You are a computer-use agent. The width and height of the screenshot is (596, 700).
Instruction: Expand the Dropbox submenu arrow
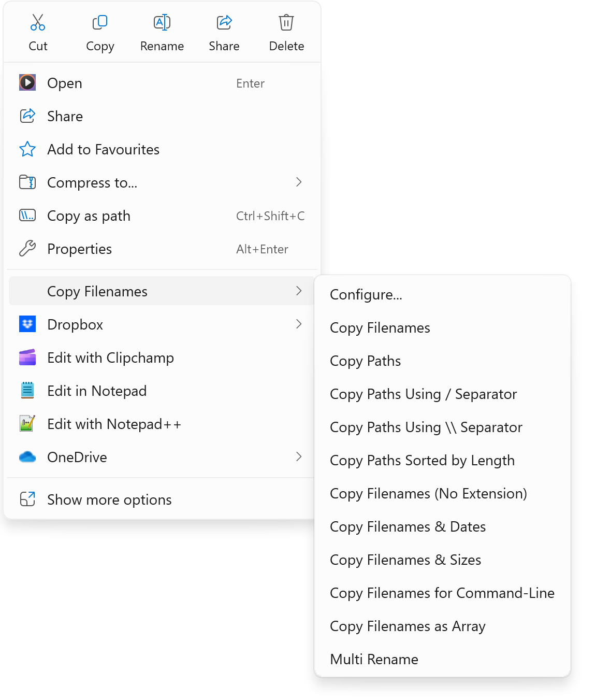[299, 324]
